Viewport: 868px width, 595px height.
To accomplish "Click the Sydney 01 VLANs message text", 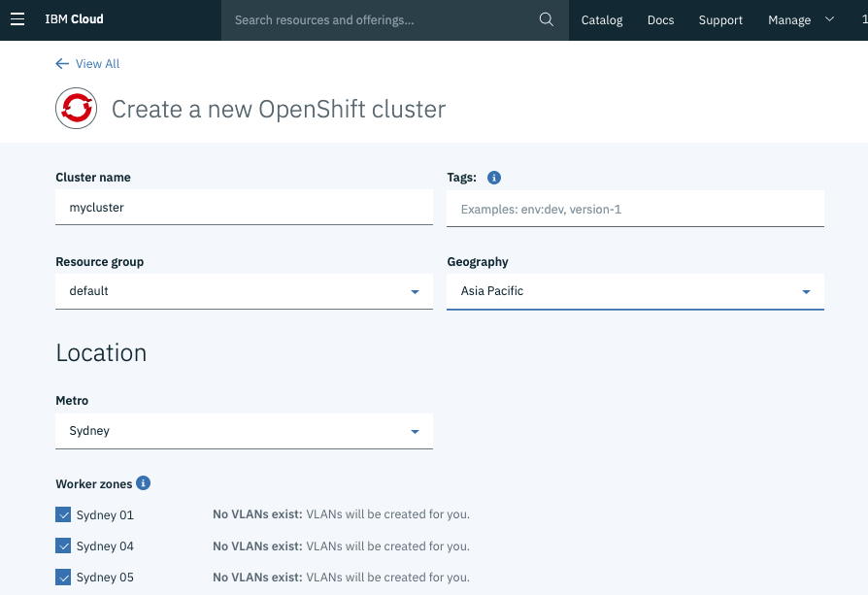I will click(x=341, y=514).
